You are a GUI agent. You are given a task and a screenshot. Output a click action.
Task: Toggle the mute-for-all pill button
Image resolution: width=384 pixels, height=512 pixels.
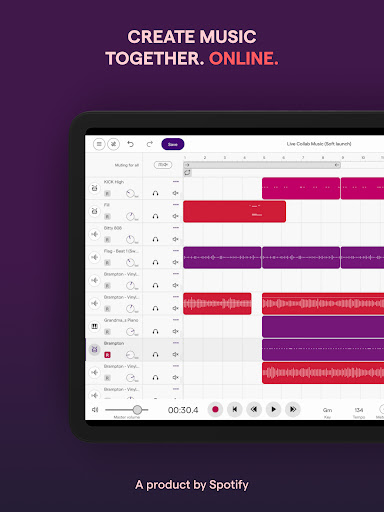coord(163,165)
